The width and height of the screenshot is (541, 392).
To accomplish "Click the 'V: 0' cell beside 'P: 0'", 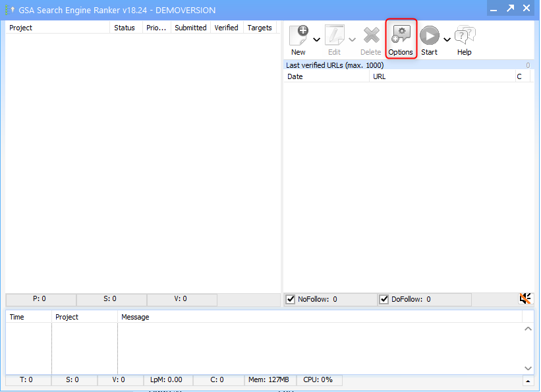I will (181, 299).
